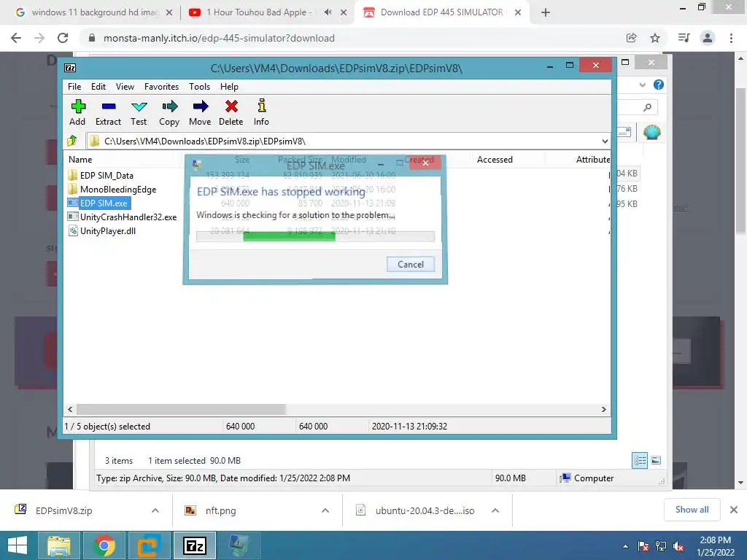
Task: Click the Chrome URL address bar
Action: point(352,38)
